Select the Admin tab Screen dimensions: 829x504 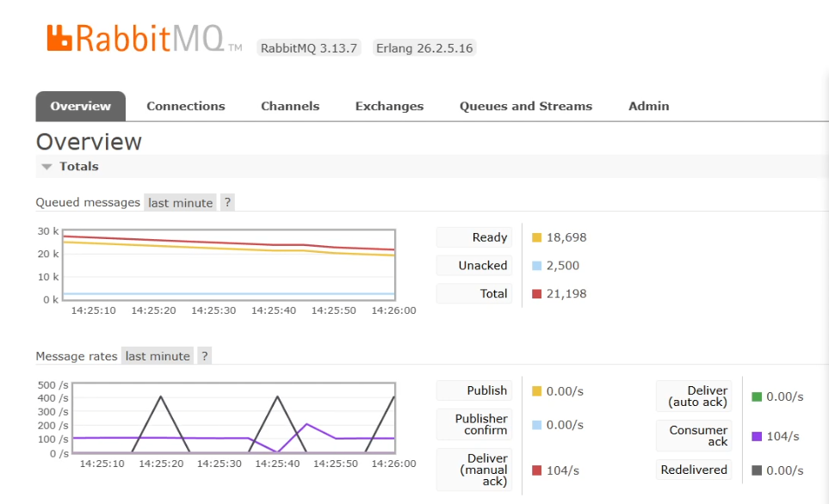click(x=649, y=106)
